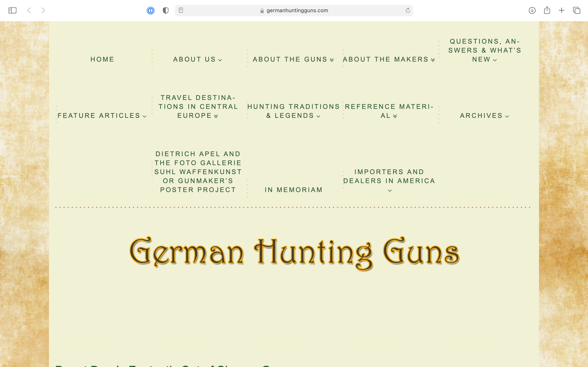Viewport: 588px width, 367px height.
Task: Click the browser back arrow
Action: pos(29,10)
